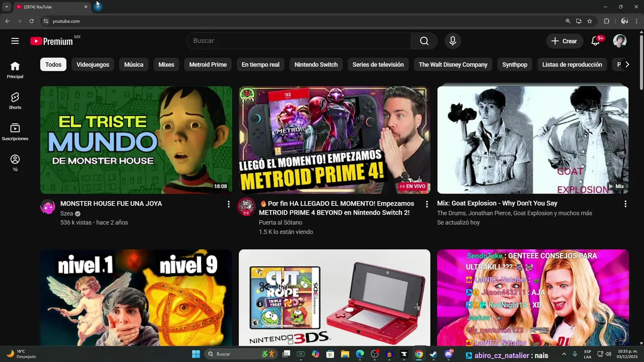
Task: Open Steam from the taskbar
Action: pos(433,354)
